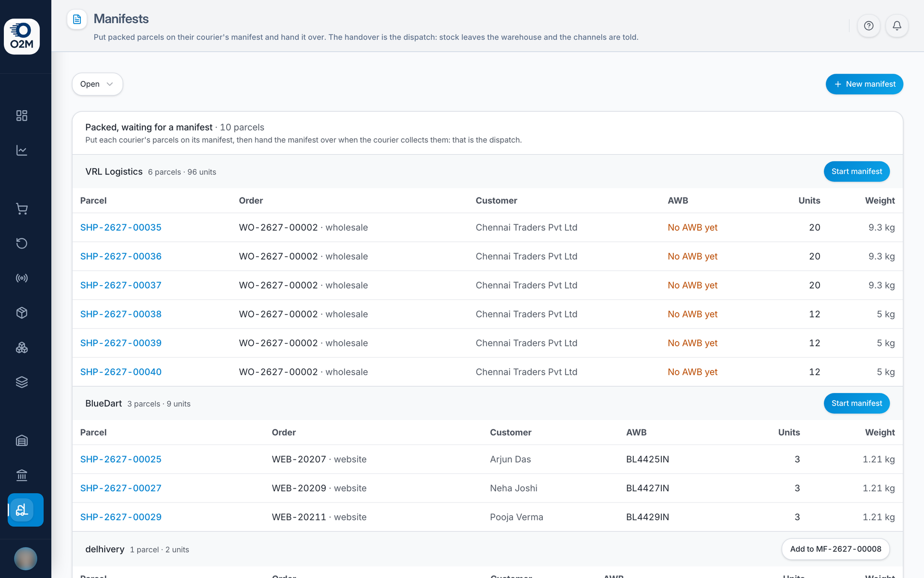Open parcel SHP-2627-00038

[x=121, y=314]
